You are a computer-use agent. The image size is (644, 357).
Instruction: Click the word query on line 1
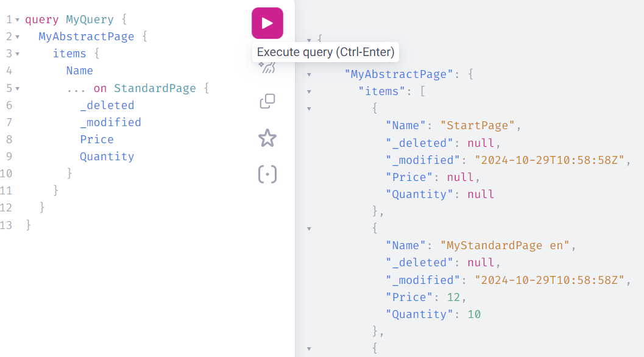coord(42,19)
